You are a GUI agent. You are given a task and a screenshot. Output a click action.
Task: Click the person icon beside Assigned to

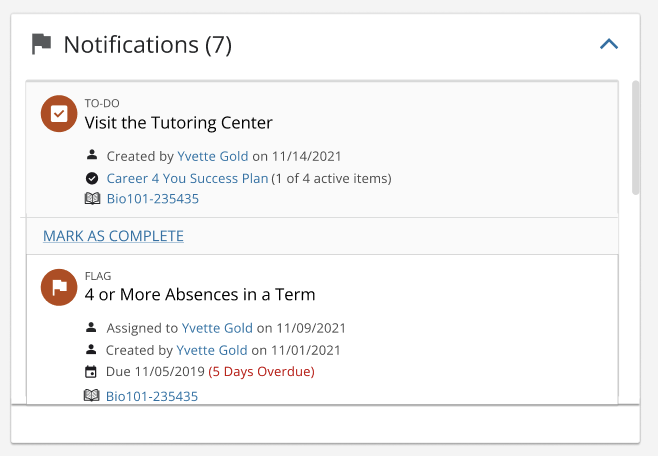point(91,327)
